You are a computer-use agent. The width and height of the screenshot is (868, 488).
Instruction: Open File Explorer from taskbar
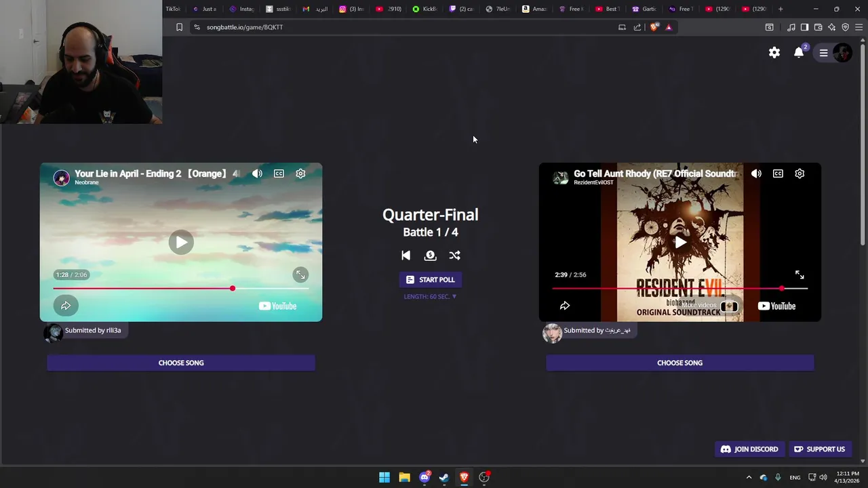coord(404,477)
